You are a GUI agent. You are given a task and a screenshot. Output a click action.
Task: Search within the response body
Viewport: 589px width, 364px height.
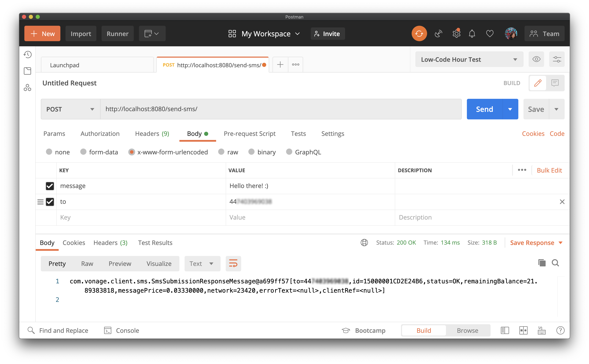point(555,263)
